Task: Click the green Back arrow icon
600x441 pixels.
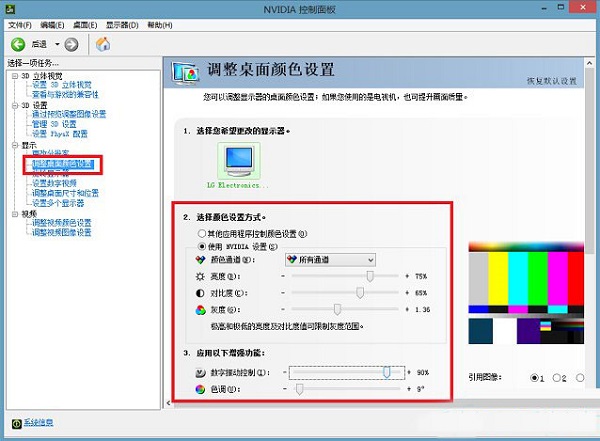Action: pos(18,44)
